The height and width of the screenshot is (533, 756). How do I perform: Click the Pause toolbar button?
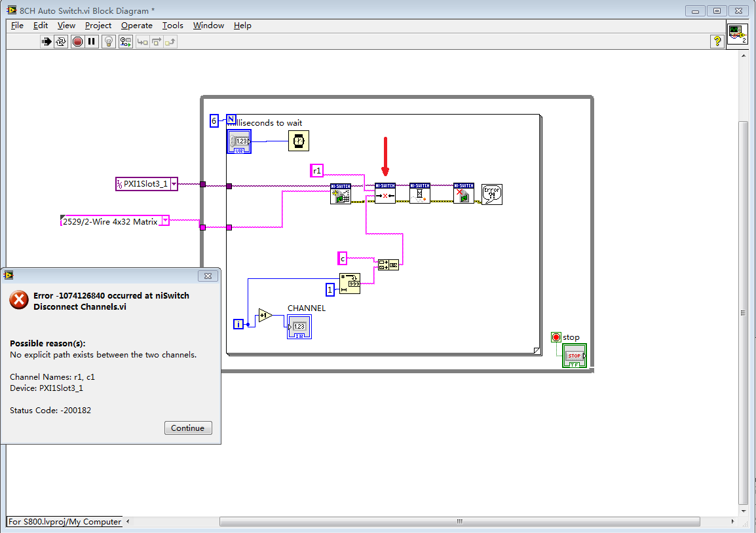coord(91,42)
